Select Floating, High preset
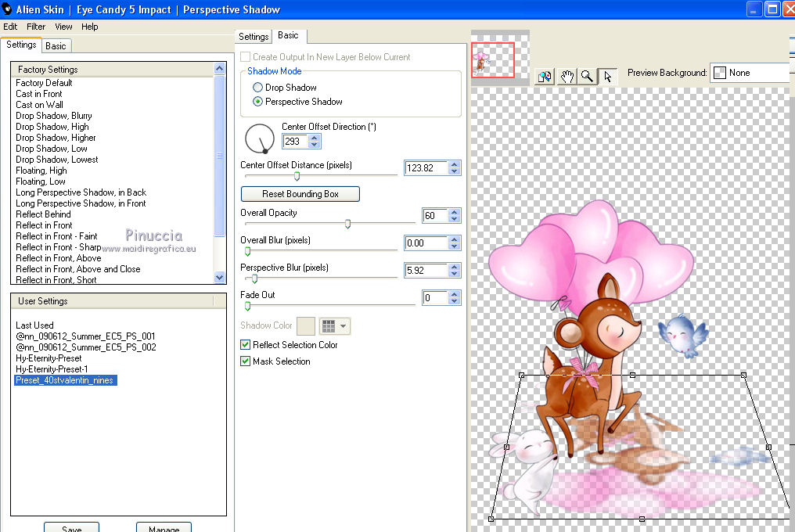 (x=41, y=171)
